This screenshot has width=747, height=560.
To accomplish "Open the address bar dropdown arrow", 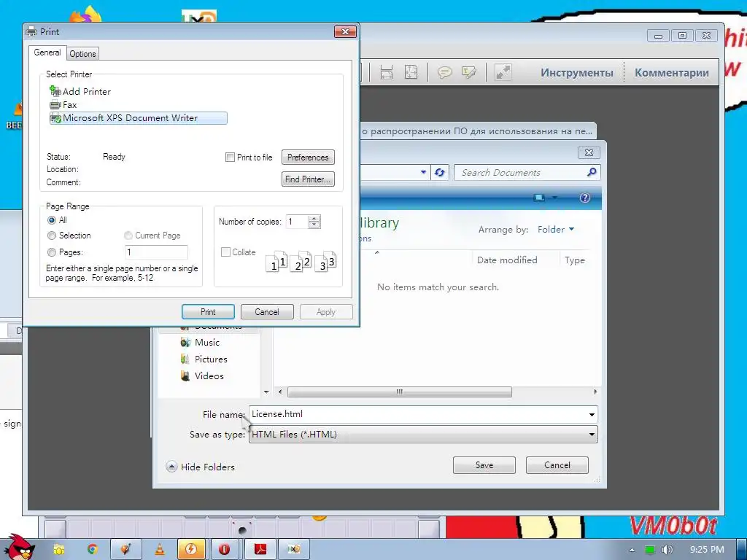I will [423, 172].
